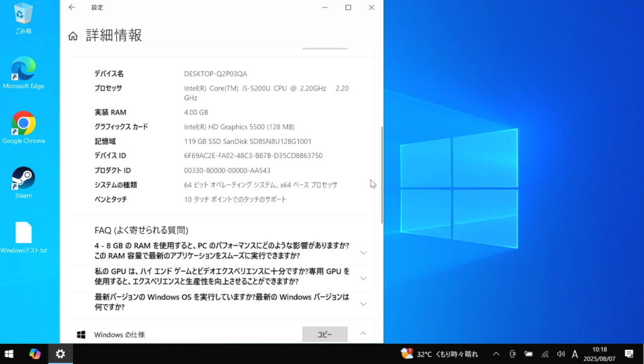
Task: Open Copilot from the taskbar
Action: point(35,354)
